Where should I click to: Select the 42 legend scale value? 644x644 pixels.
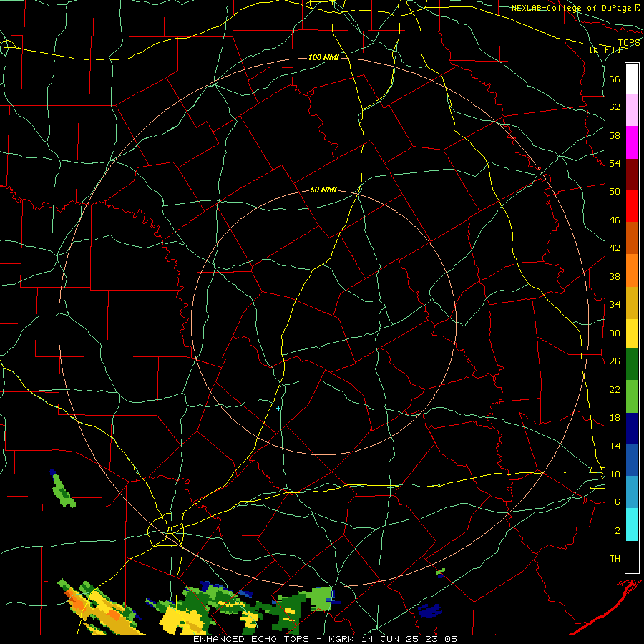tap(615, 248)
